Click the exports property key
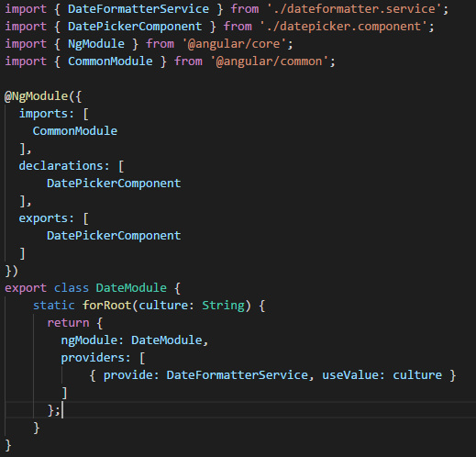 (x=43, y=218)
